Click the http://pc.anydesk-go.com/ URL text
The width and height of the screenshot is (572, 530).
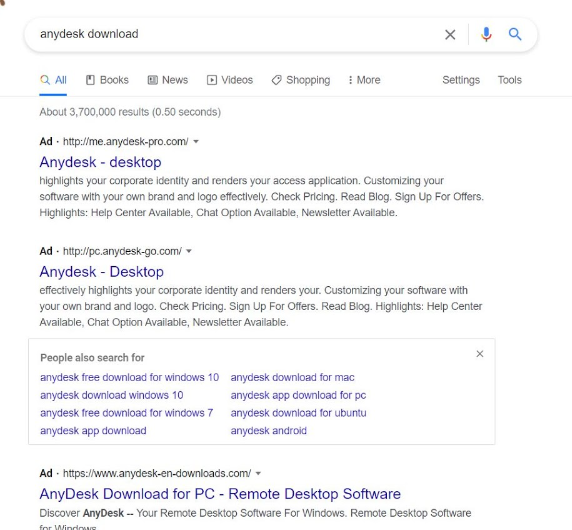click(x=122, y=251)
